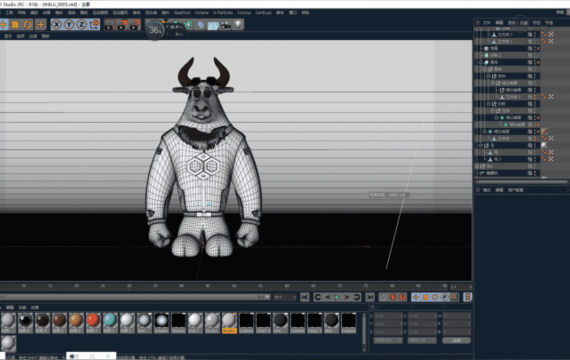
Task: Toggle the Z axis lock icon
Action: coord(81,24)
